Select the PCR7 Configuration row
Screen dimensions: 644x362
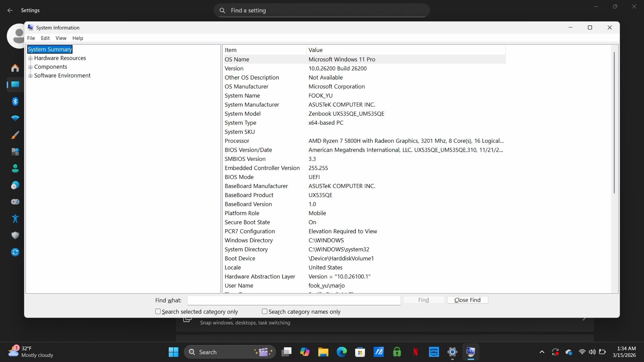click(x=364, y=231)
